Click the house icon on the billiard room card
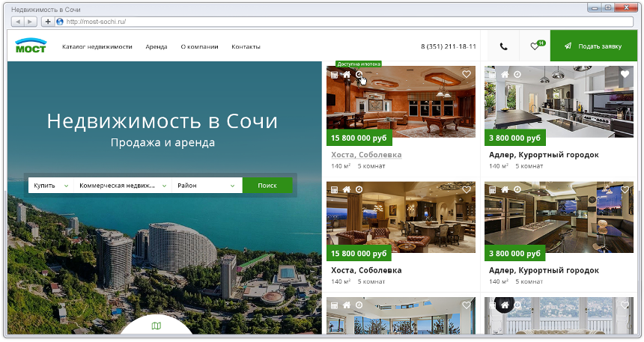644x342 pixels. point(347,74)
